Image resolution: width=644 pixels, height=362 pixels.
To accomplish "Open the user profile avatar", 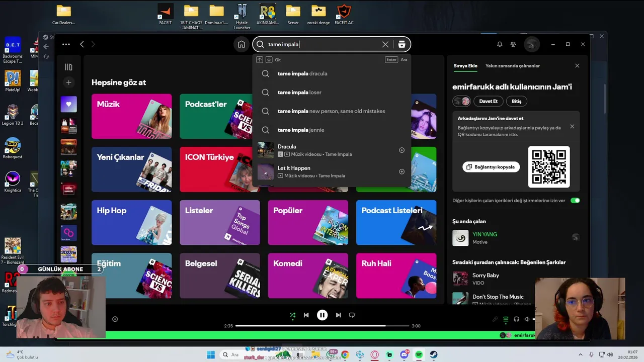I will pos(532,44).
